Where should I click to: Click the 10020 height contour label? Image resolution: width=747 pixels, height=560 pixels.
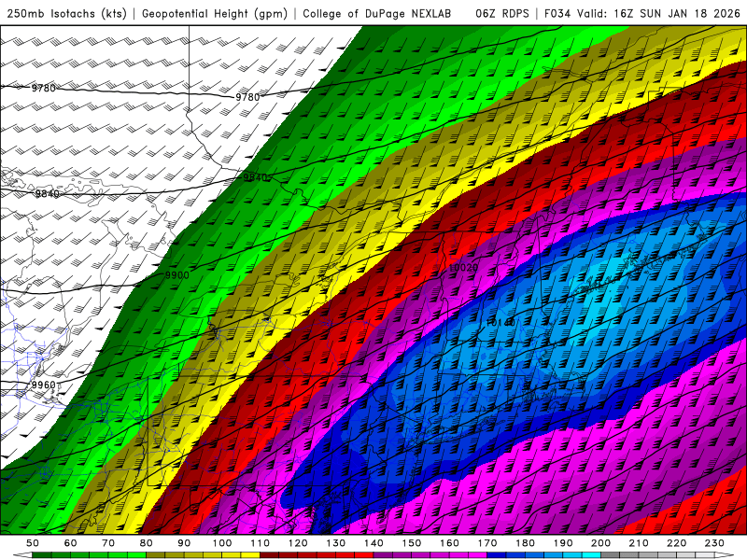(463, 268)
